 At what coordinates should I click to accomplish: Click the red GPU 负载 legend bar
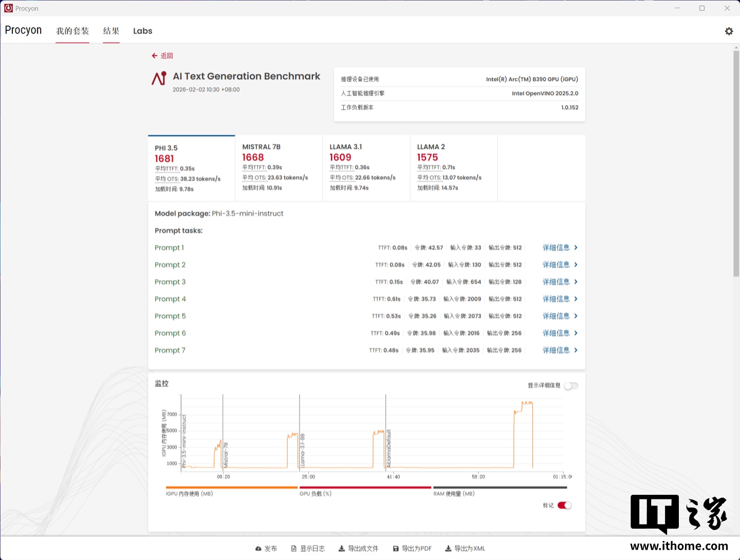[365, 488]
